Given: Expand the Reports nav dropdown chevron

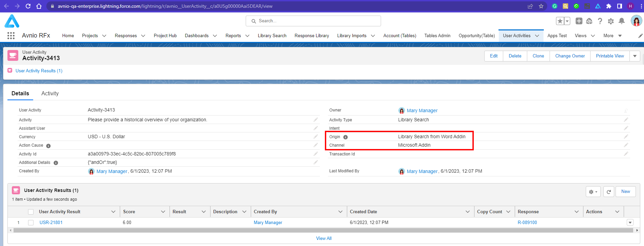Looking at the screenshot, I should 247,36.
